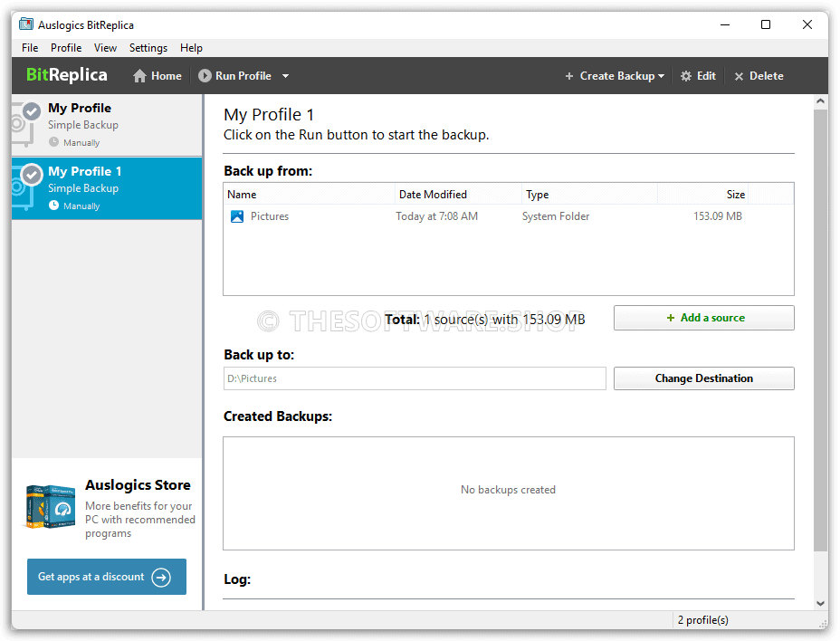
Task: Click the arrow circle on discount button
Action: 161,578
